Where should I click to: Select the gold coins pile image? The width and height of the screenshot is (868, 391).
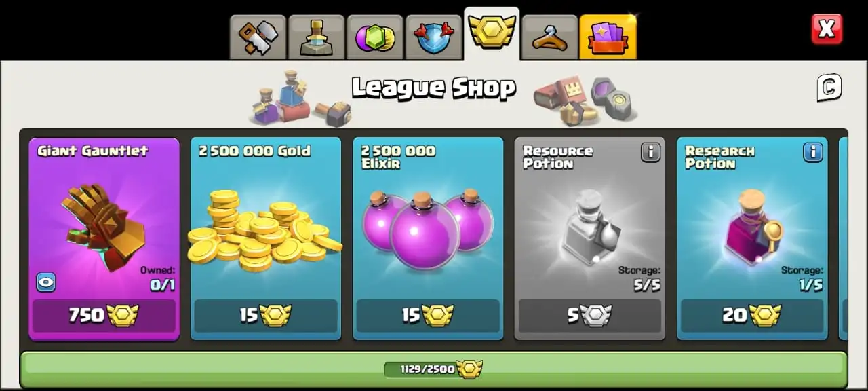(x=264, y=231)
